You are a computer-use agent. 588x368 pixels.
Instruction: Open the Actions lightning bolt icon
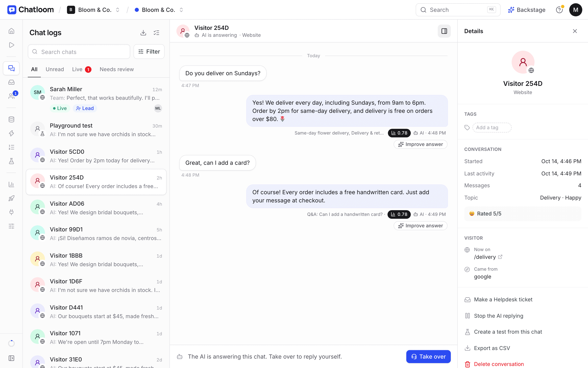11,133
